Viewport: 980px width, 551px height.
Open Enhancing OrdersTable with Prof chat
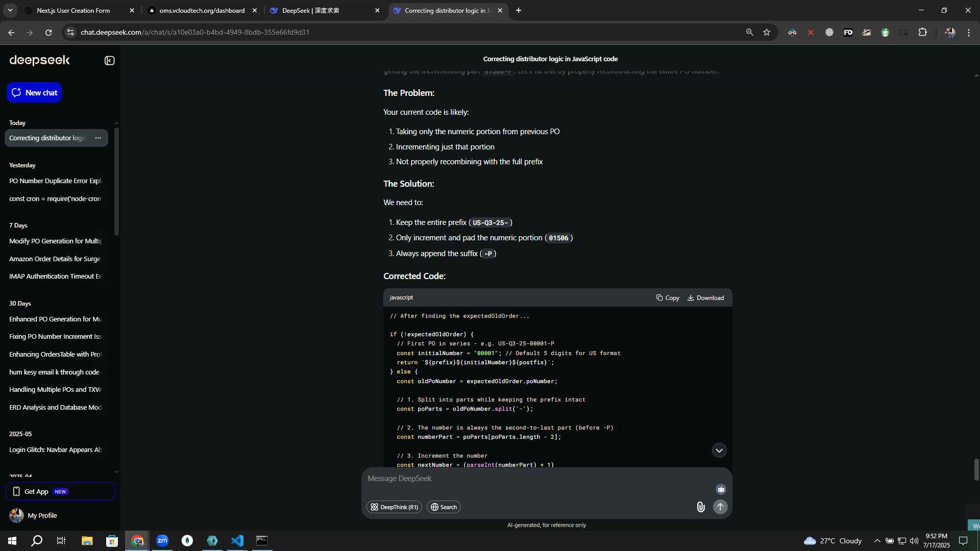tap(55, 354)
